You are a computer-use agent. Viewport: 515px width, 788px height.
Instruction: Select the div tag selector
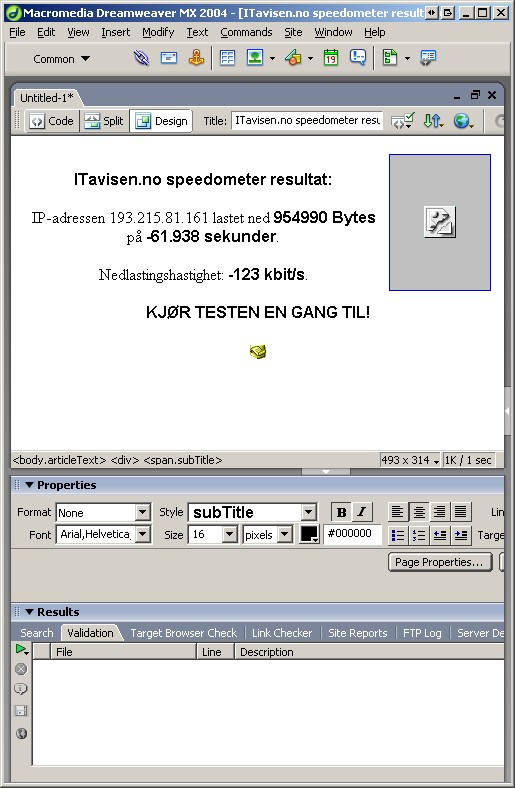[125, 460]
